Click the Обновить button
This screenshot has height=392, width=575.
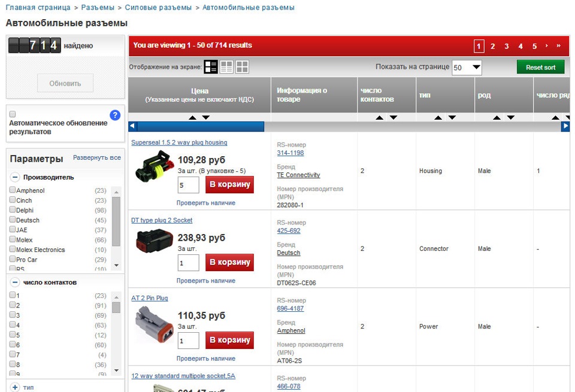[65, 83]
